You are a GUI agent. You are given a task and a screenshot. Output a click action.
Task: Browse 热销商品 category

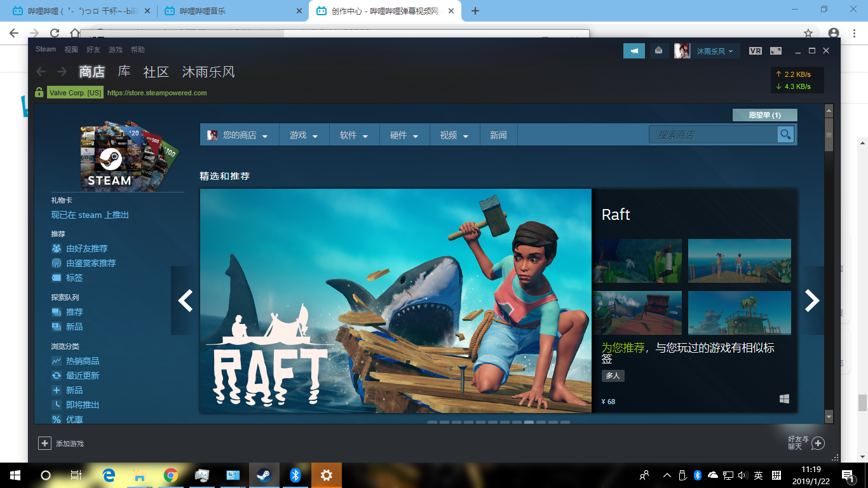point(76,361)
